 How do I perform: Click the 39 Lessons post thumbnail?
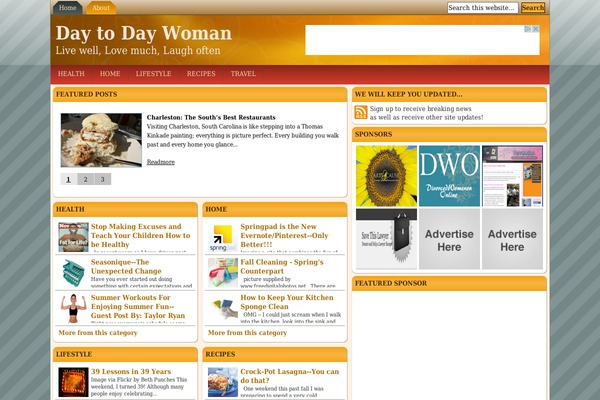pyautogui.click(x=73, y=382)
